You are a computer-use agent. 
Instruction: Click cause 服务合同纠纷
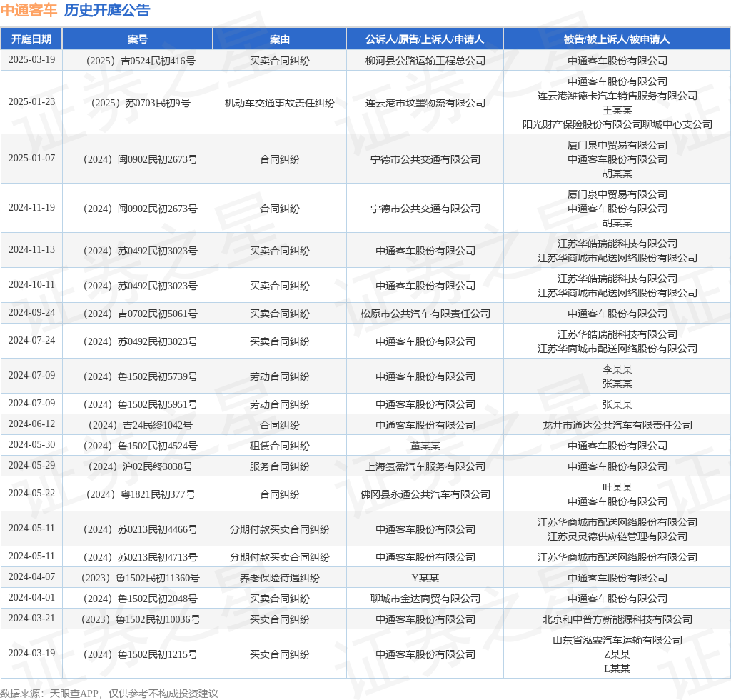coord(280,466)
